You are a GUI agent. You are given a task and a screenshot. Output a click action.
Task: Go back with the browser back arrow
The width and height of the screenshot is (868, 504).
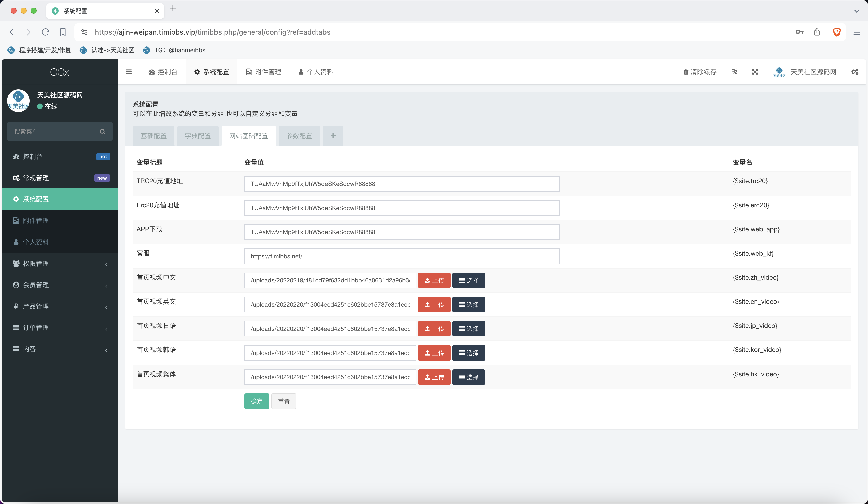click(x=12, y=32)
